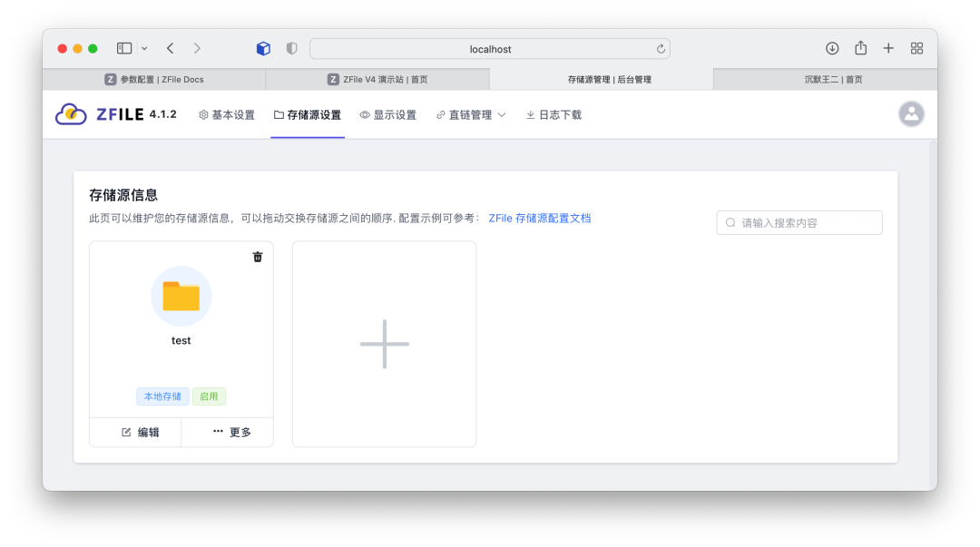
Task: Go back with the Safari back arrow
Action: [x=170, y=48]
